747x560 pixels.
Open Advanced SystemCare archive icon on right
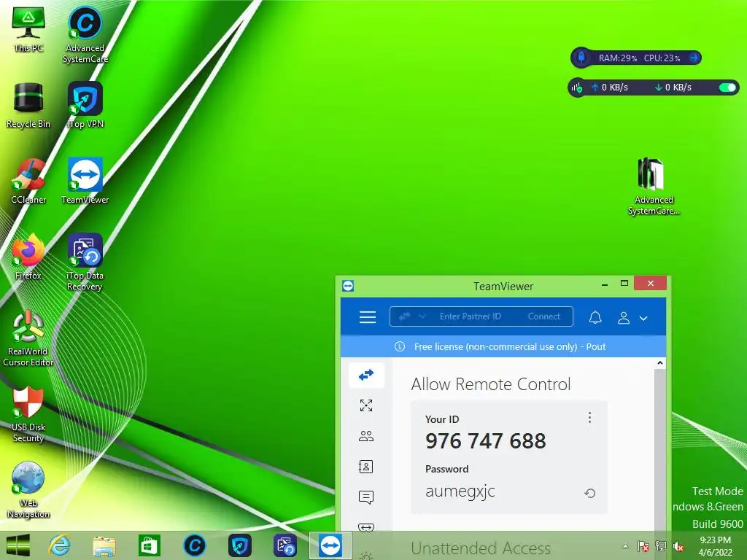coord(653,186)
